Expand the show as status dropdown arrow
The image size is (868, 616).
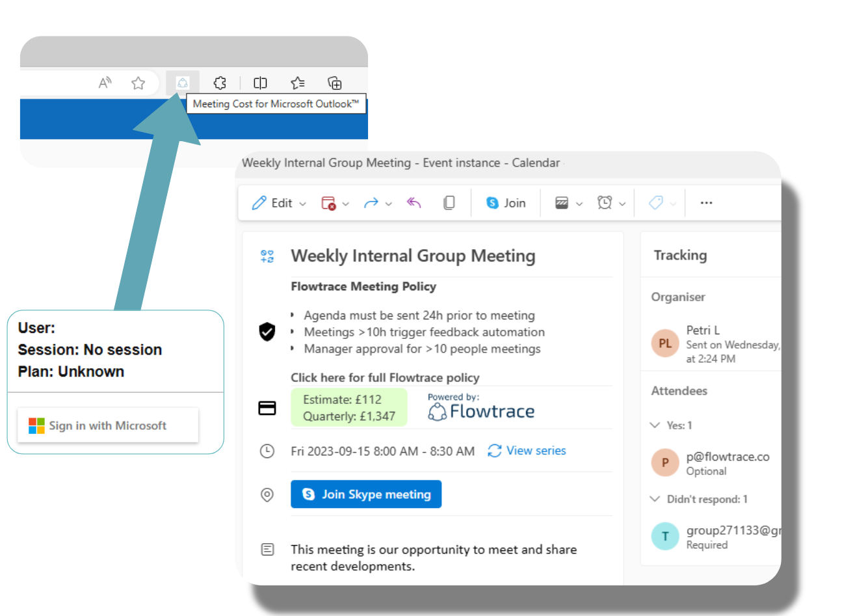(x=579, y=204)
